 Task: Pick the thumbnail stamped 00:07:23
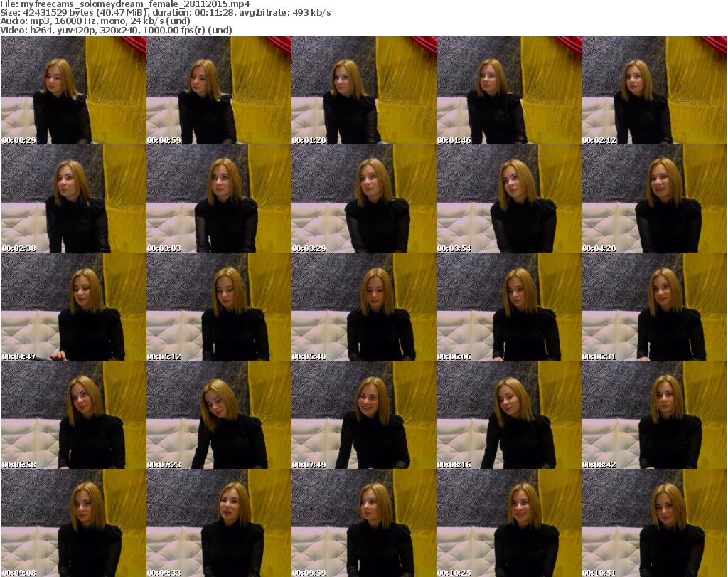219,415
